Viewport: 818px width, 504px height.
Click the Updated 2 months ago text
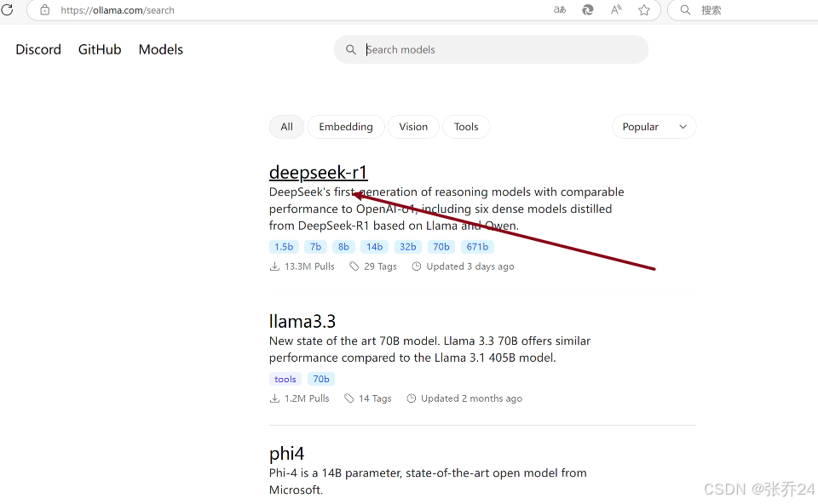click(x=471, y=398)
